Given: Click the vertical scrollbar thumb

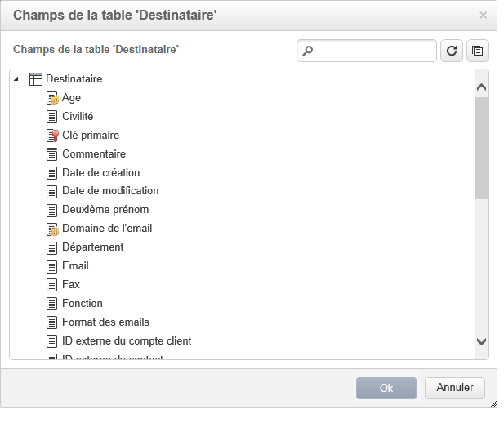Looking at the screenshot, I should [481, 147].
